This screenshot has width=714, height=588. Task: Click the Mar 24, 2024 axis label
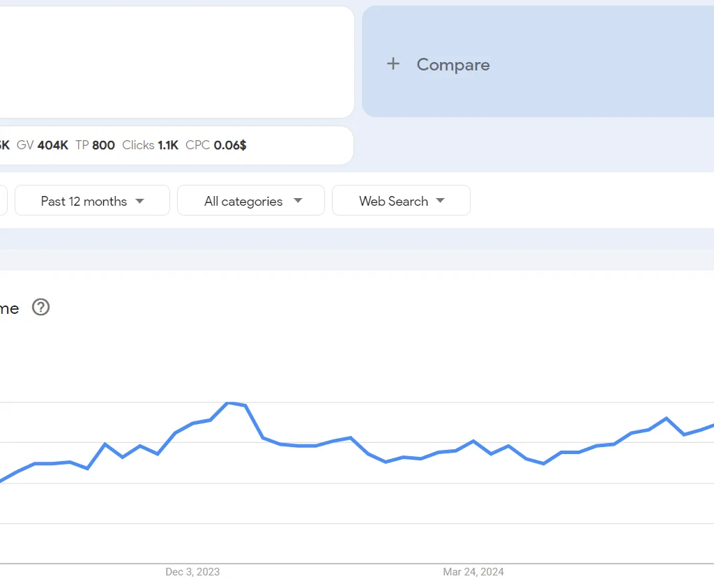point(473,572)
